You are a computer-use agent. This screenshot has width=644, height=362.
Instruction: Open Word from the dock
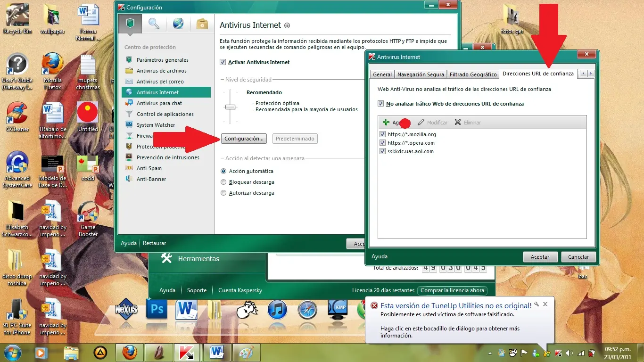(x=186, y=309)
